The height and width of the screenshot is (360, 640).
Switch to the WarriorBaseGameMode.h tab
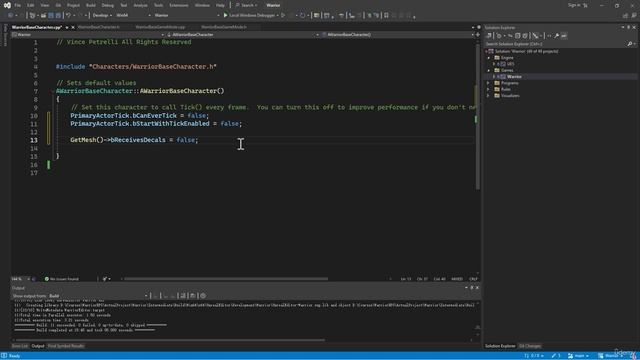click(x=224, y=27)
